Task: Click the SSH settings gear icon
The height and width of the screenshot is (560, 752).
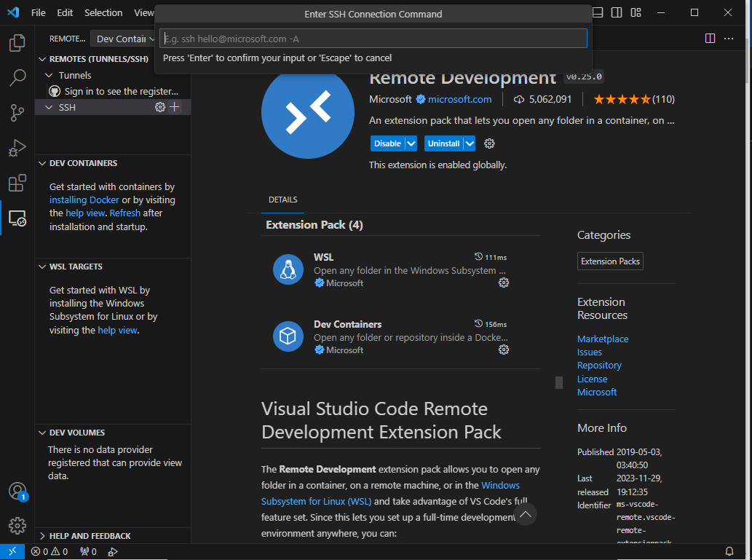Action: pyautogui.click(x=159, y=107)
